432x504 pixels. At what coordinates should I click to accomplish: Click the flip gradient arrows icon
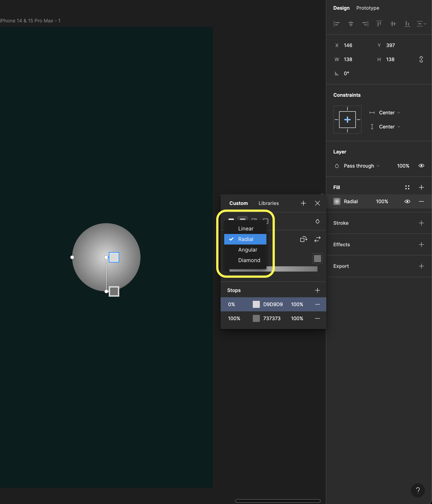[317, 239]
